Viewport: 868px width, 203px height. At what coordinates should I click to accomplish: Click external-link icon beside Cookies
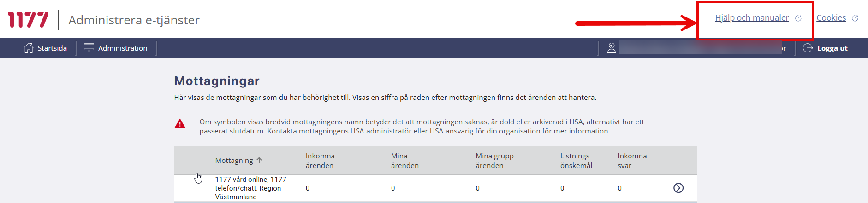[x=855, y=18]
